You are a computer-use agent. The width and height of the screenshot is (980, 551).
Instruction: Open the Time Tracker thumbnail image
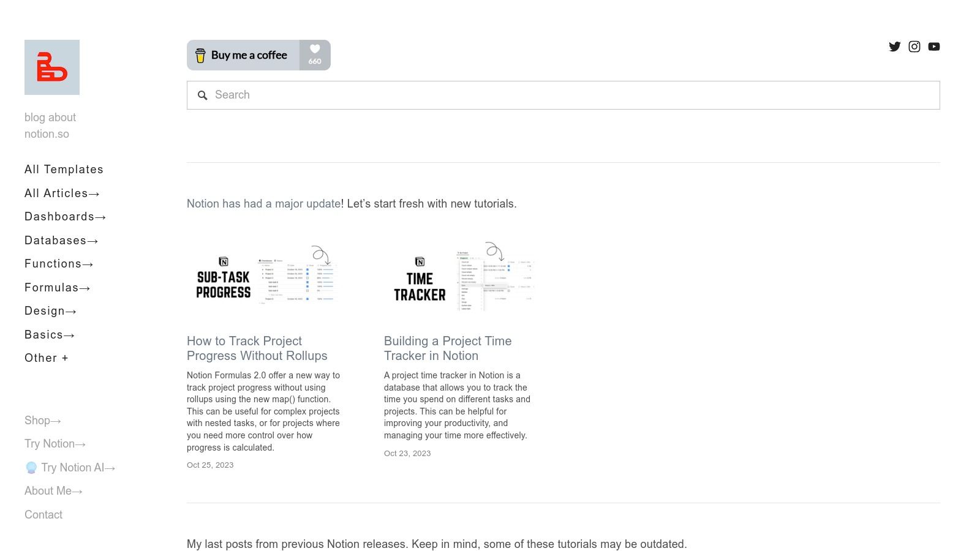click(461, 277)
